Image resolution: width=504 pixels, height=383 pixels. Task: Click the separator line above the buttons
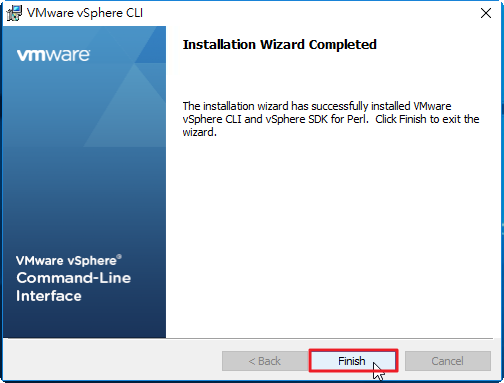pyautogui.click(x=250, y=339)
